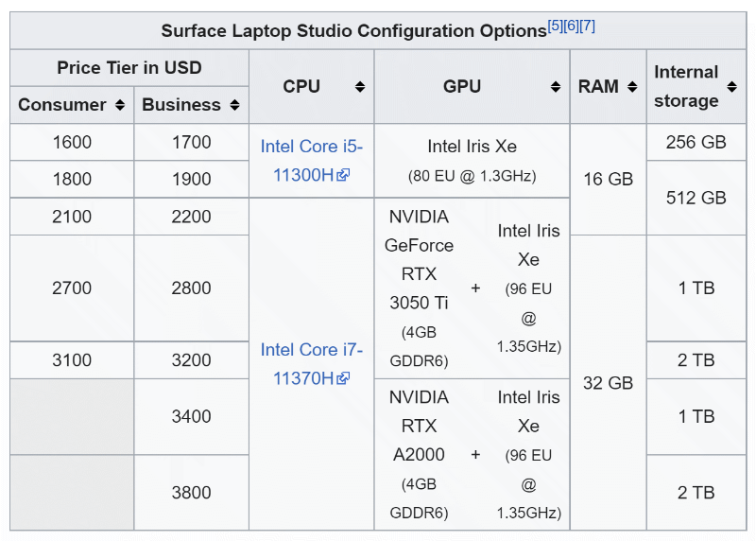Viewport: 756px width, 541px height.
Task: Select the 1 TB cell beside 3400
Action: (x=696, y=416)
